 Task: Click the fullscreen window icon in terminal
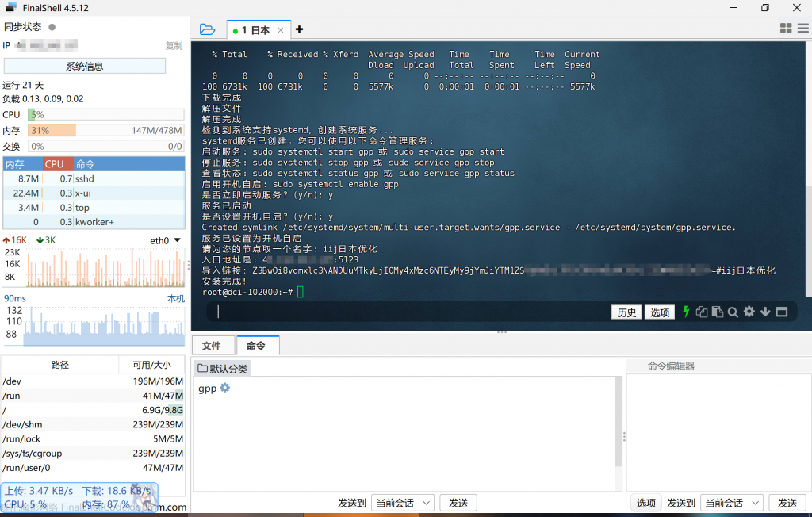tap(782, 312)
